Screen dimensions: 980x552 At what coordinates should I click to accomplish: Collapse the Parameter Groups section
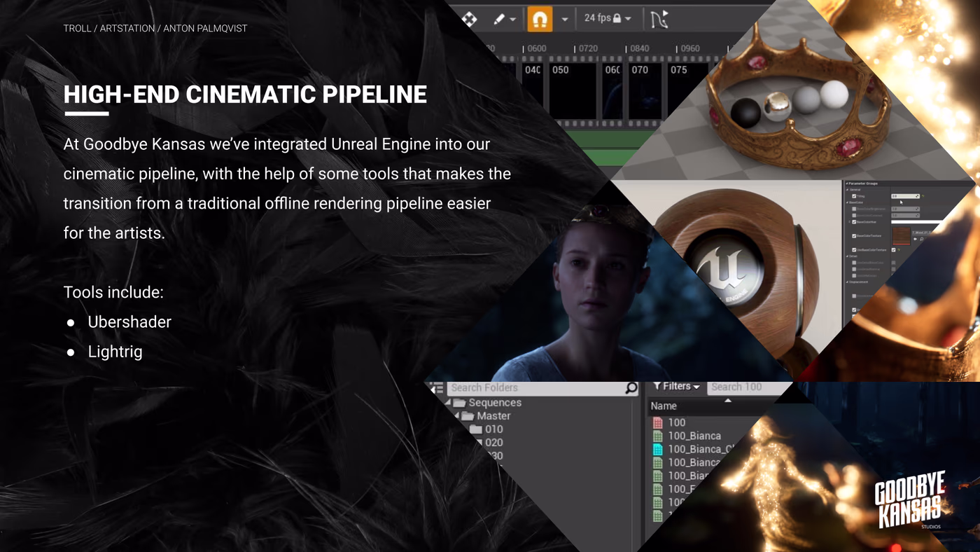point(847,184)
